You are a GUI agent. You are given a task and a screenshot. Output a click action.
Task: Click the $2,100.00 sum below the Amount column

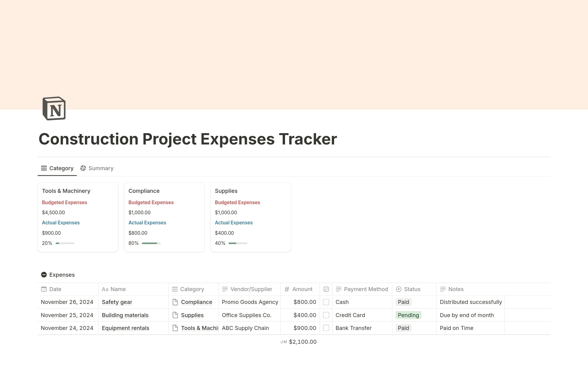click(x=303, y=342)
